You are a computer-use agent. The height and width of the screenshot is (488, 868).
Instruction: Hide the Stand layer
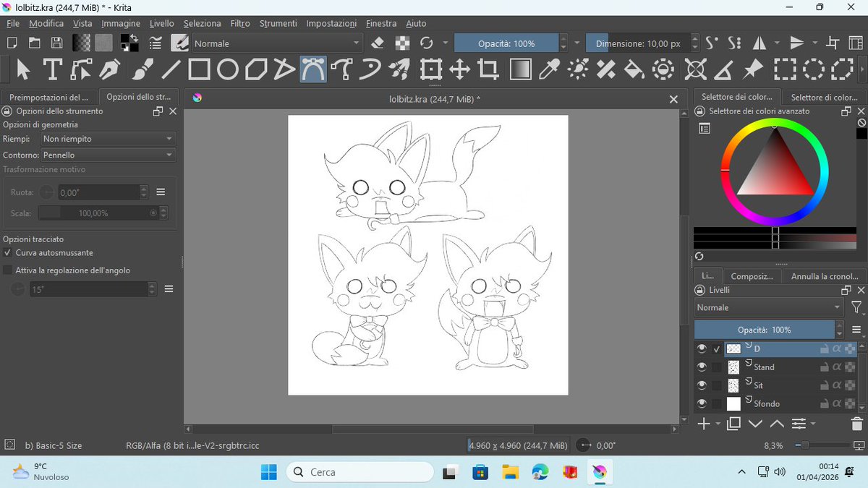click(701, 367)
